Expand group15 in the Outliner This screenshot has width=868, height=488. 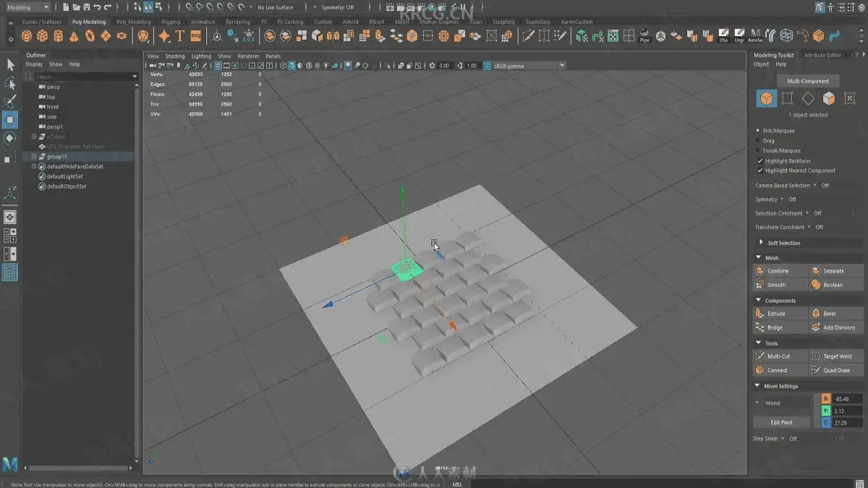tap(34, 156)
